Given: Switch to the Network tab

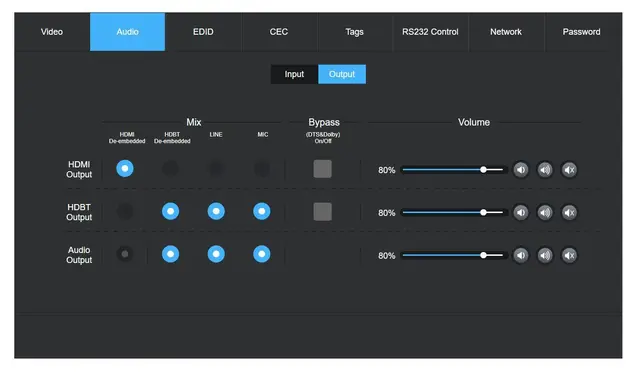Looking at the screenshot, I should (x=506, y=32).
